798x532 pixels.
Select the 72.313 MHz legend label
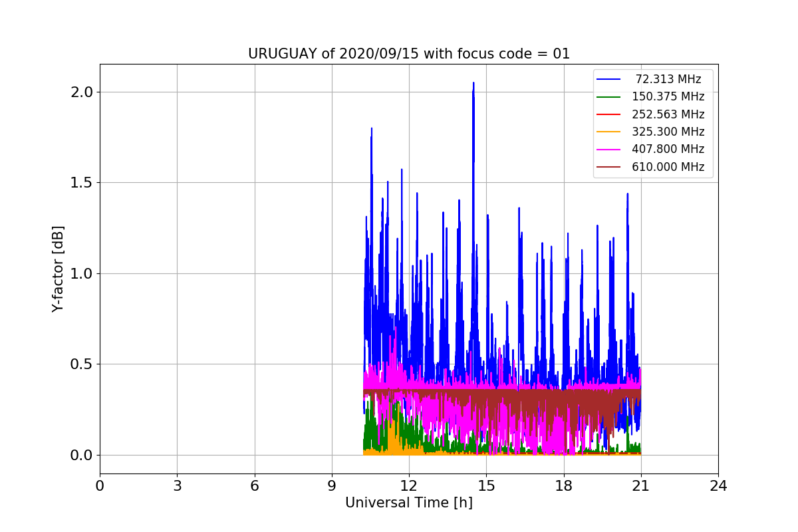[668, 79]
